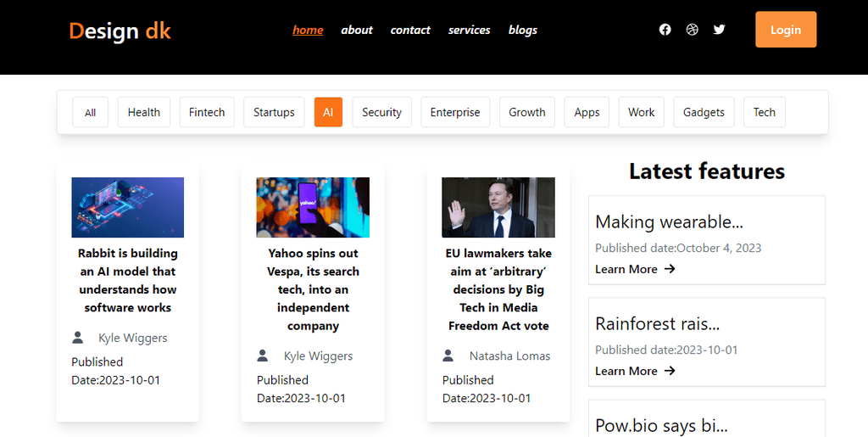The image size is (868, 437).
Task: Open the Dribbble social icon
Action: (692, 30)
